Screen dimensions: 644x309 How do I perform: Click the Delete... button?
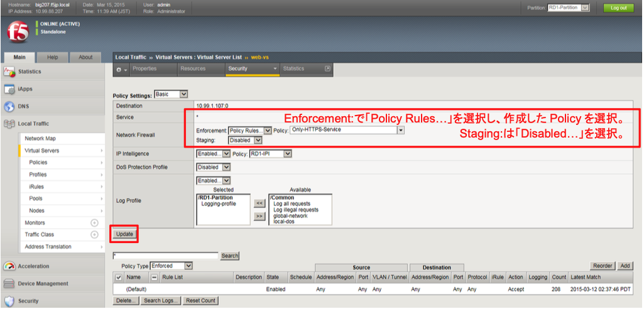click(x=126, y=300)
